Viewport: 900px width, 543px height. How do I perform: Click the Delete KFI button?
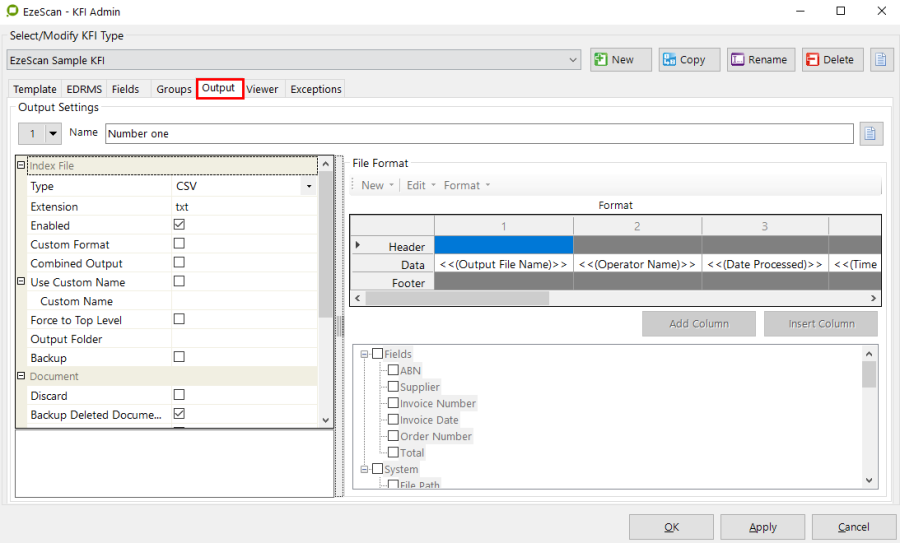830,60
